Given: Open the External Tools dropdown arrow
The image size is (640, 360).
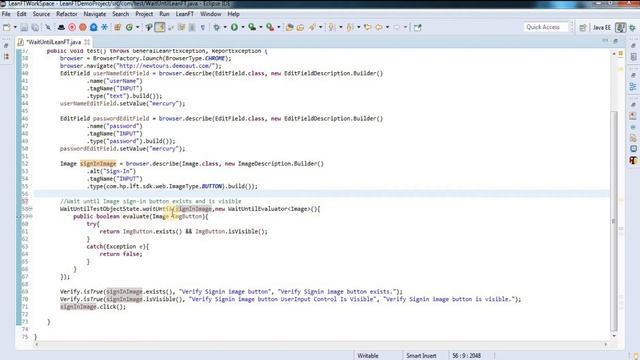Looking at the screenshot, I should [278, 27].
